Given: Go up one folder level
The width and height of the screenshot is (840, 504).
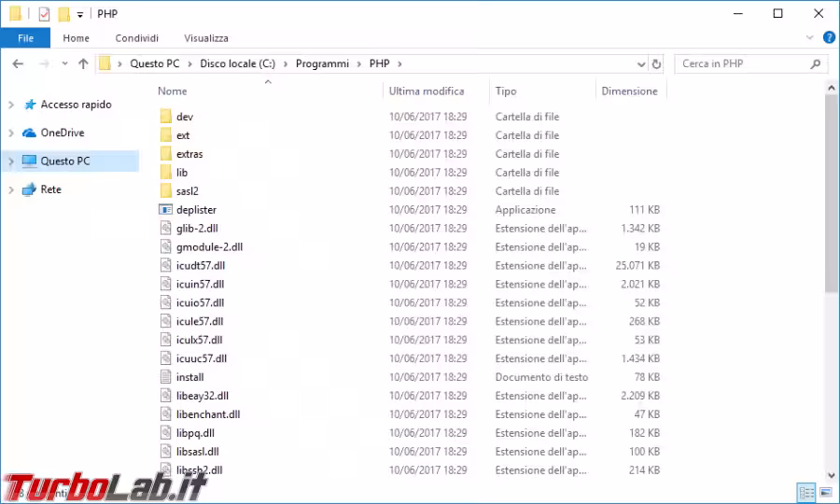Looking at the screenshot, I should 83,63.
